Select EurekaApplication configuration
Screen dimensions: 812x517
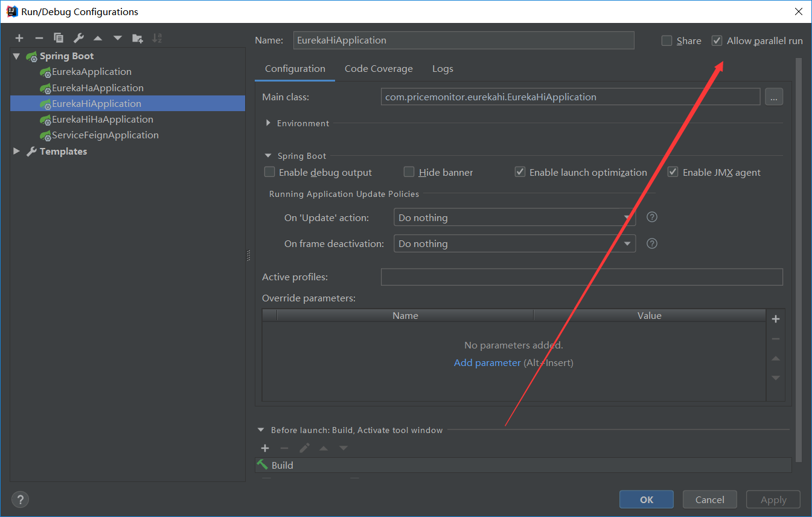pyautogui.click(x=92, y=71)
